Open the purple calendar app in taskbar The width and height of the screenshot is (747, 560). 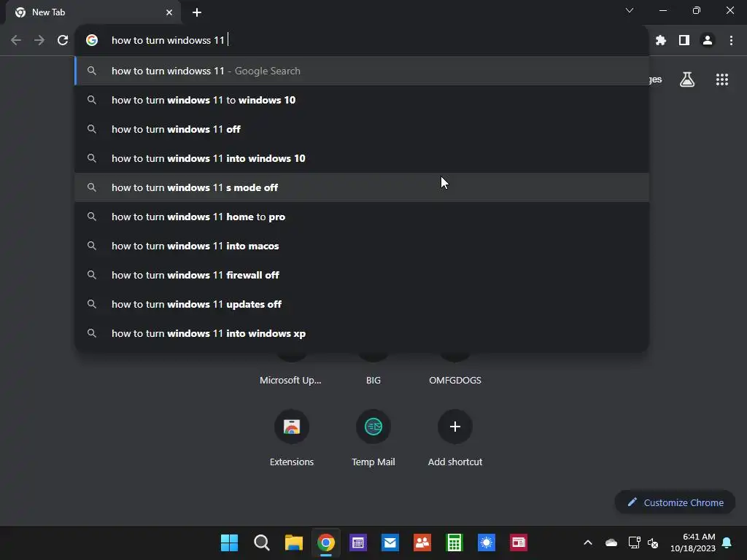point(357,542)
